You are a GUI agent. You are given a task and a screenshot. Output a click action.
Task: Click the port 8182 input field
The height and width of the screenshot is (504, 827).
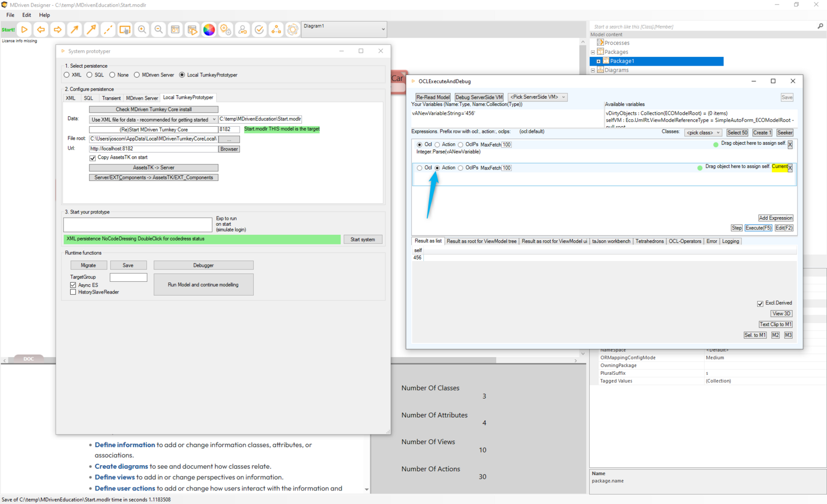pyautogui.click(x=229, y=129)
